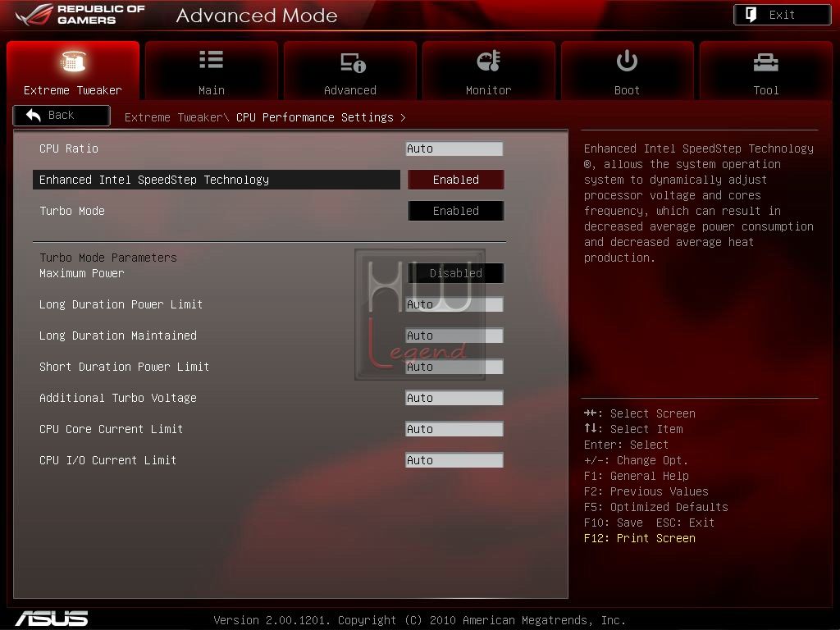Select CPU I/O Current Limit label
840x630 pixels.
pos(107,459)
